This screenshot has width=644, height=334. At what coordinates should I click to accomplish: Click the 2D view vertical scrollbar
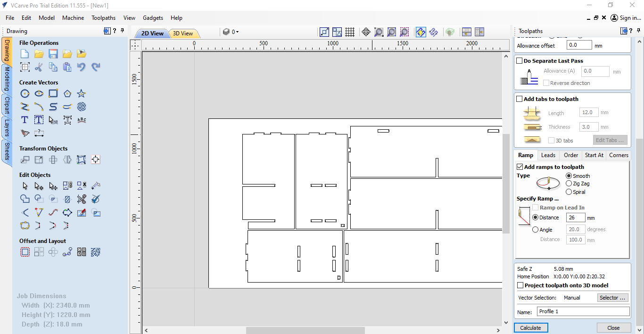coord(506,184)
